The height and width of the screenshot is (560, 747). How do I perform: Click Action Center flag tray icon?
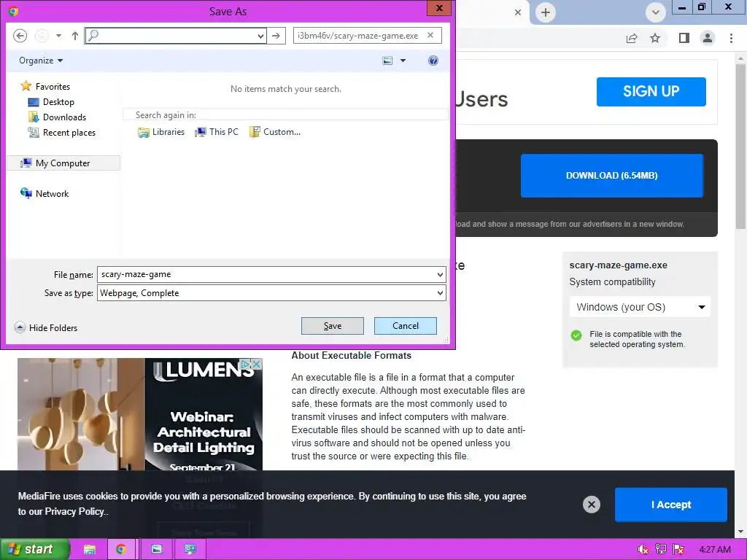tap(678, 550)
